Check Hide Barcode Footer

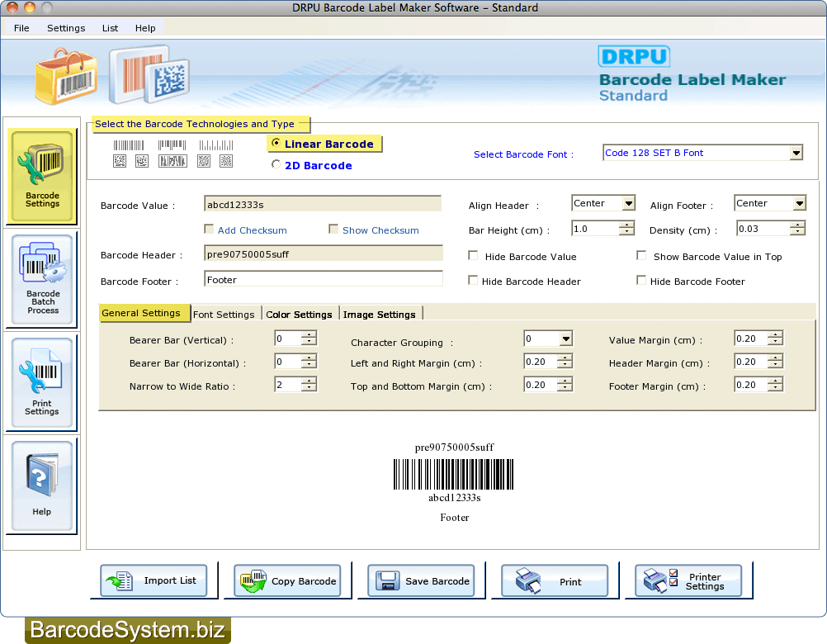[641, 281]
